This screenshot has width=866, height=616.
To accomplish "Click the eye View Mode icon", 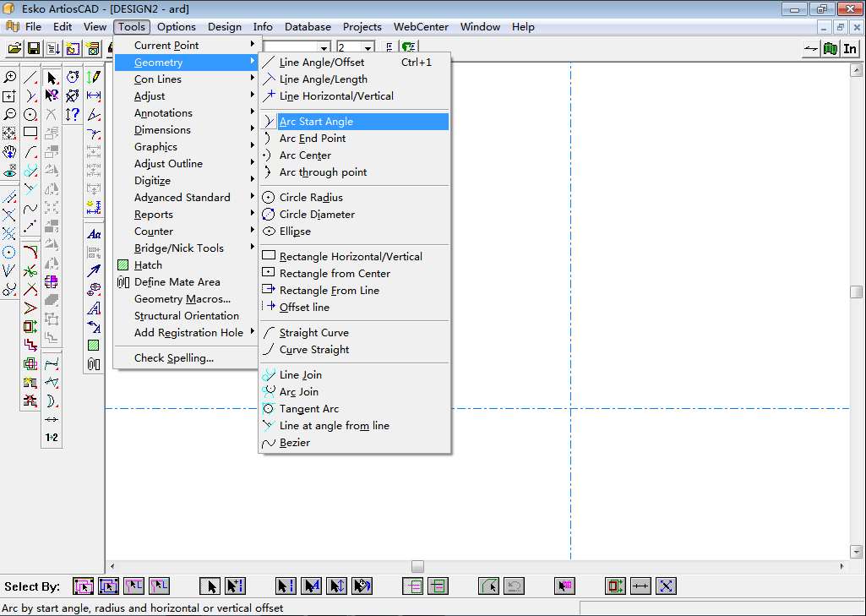I will pyautogui.click(x=9, y=171).
